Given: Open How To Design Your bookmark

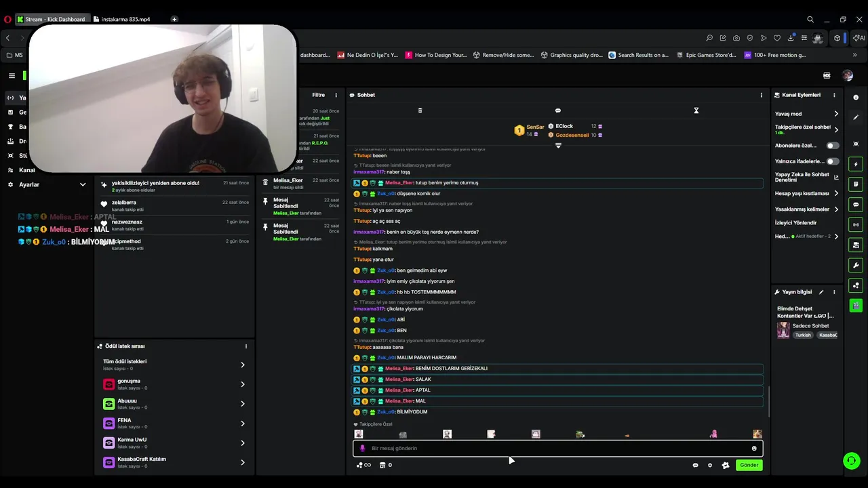Looking at the screenshot, I should (x=436, y=55).
